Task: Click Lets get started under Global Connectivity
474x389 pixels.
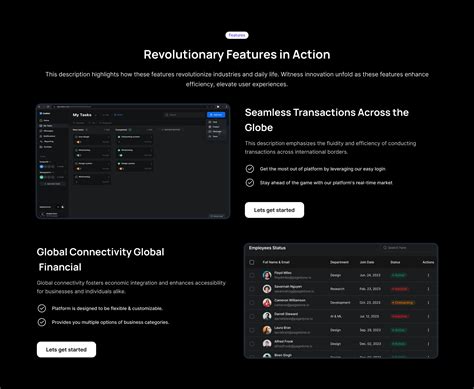Action: pos(66,350)
